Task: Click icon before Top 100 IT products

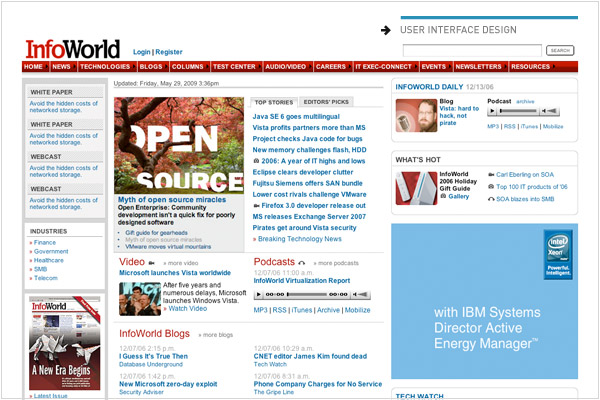Action: 489,187
